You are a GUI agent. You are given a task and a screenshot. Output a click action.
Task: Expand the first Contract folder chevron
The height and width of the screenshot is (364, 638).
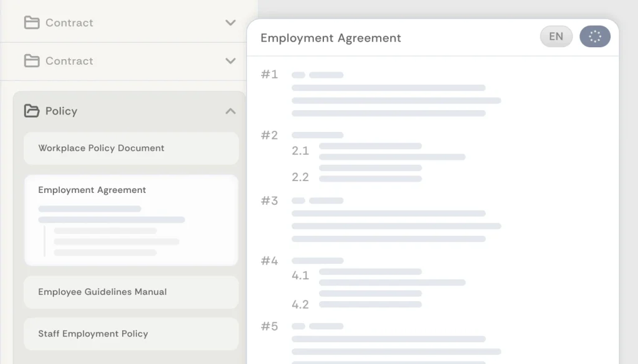[x=231, y=23]
